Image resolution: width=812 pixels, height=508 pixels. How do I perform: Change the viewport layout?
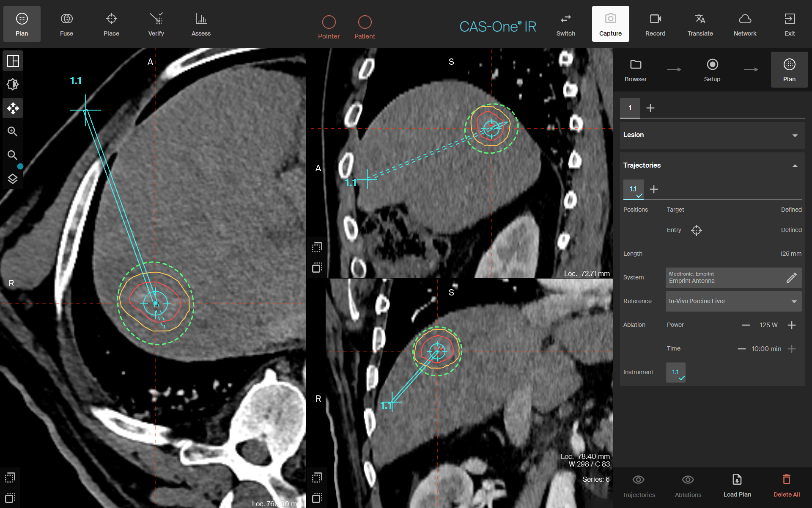(x=13, y=61)
